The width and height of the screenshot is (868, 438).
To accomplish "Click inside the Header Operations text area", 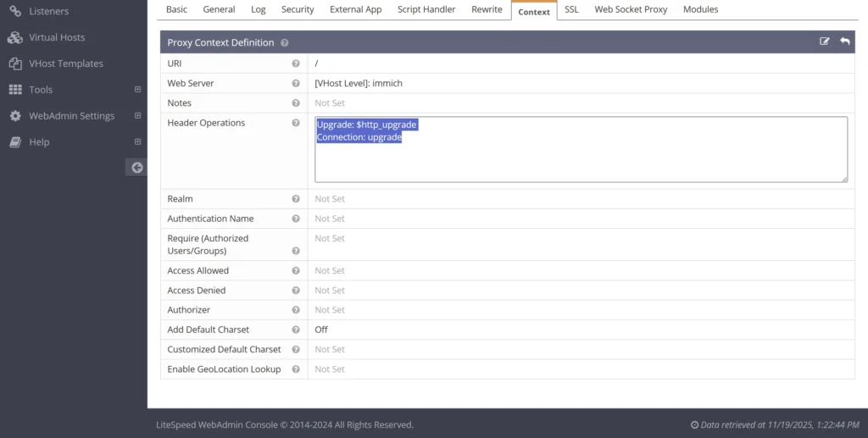I will click(x=581, y=161).
